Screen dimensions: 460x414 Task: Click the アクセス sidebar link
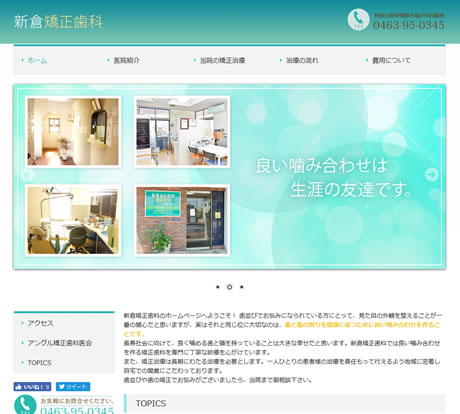(x=40, y=323)
